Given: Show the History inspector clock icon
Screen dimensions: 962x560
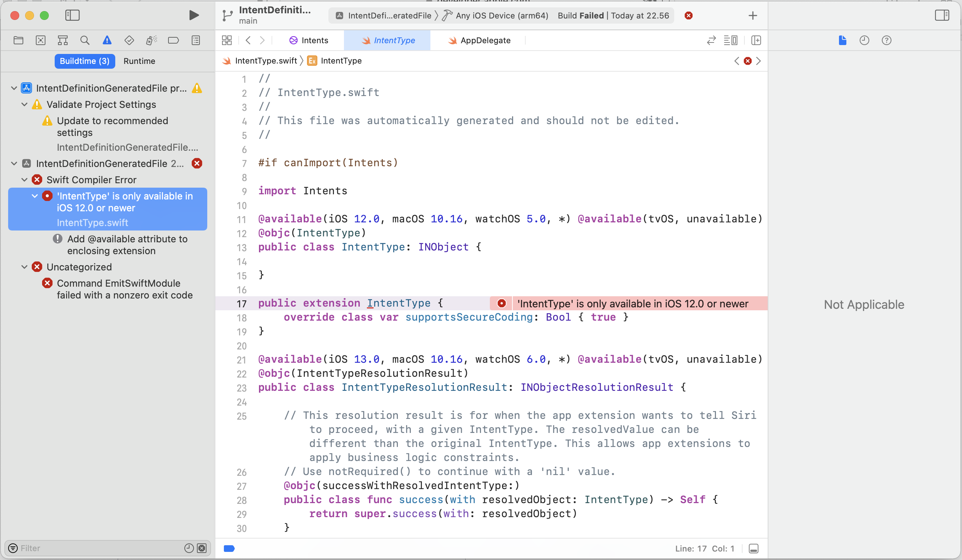Looking at the screenshot, I should (x=864, y=41).
